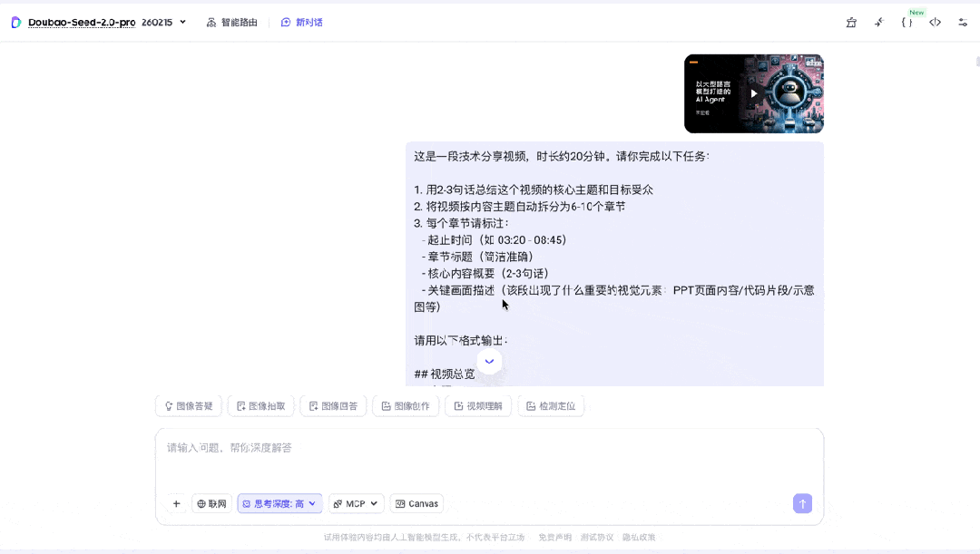Open the JSON output mode icon marked New
The width and height of the screenshot is (980, 554).
[907, 20]
